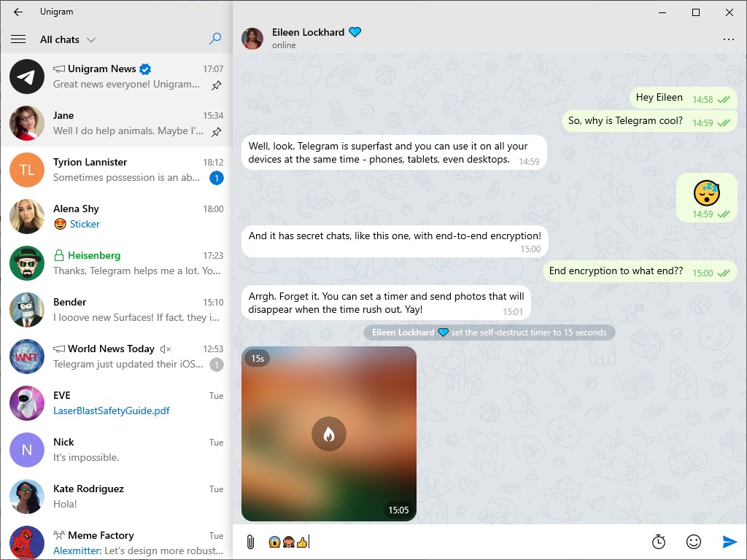Image resolution: width=747 pixels, height=560 pixels.
Task: Click the muted speaker icon on World News Today
Action: point(166,349)
